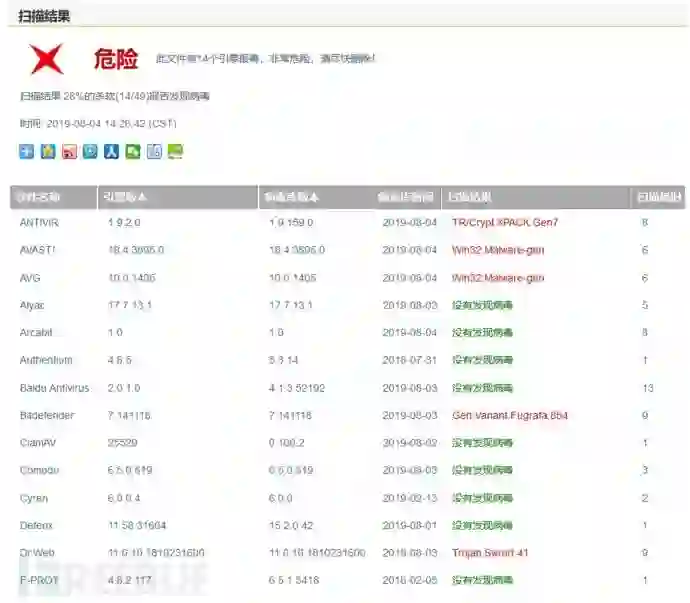690x603 pixels.
Task: Click ClamAV engine version 25529
Action: coord(123,443)
